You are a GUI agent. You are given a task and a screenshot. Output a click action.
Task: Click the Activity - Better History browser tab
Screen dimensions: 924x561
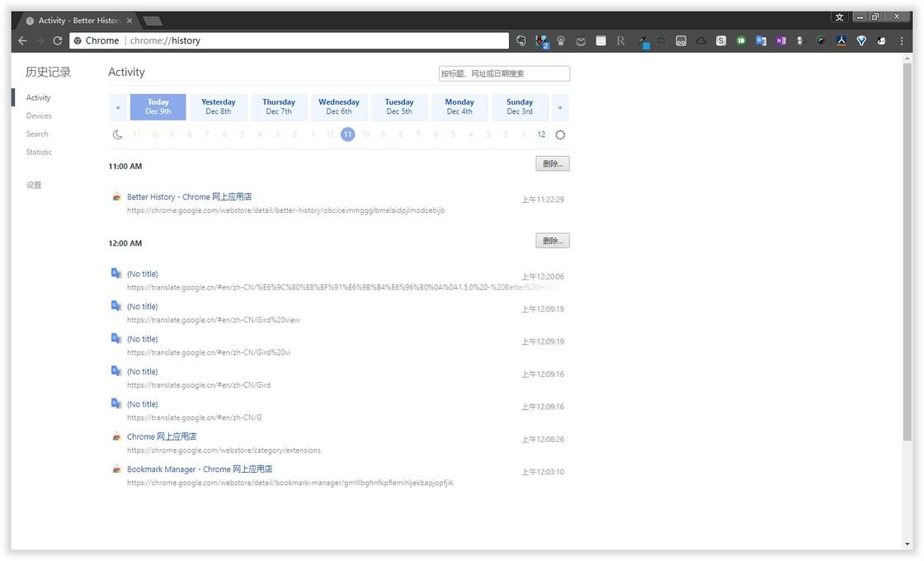(77, 21)
